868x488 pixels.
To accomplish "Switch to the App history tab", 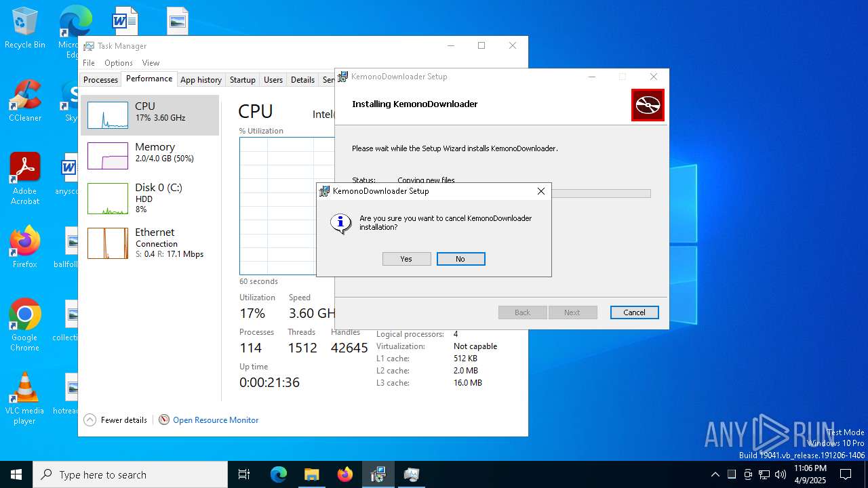I will (x=201, y=80).
